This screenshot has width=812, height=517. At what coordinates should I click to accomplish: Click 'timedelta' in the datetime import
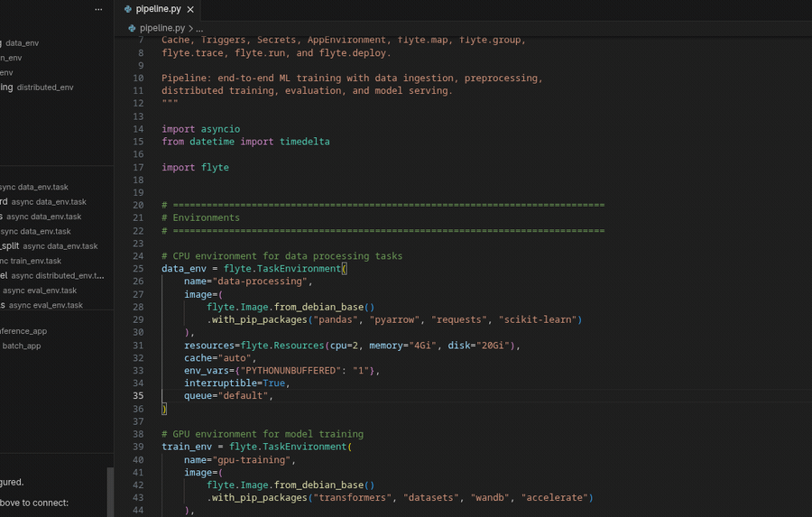(x=305, y=142)
